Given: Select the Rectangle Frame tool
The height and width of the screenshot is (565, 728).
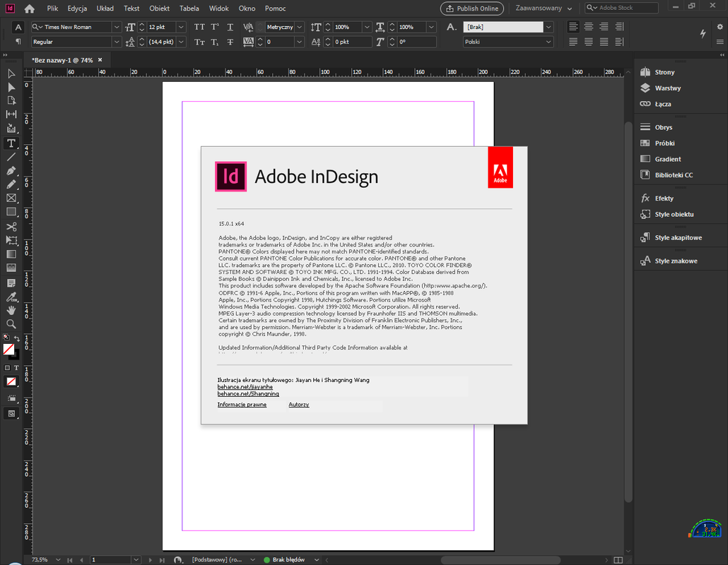Looking at the screenshot, I should coord(11,198).
